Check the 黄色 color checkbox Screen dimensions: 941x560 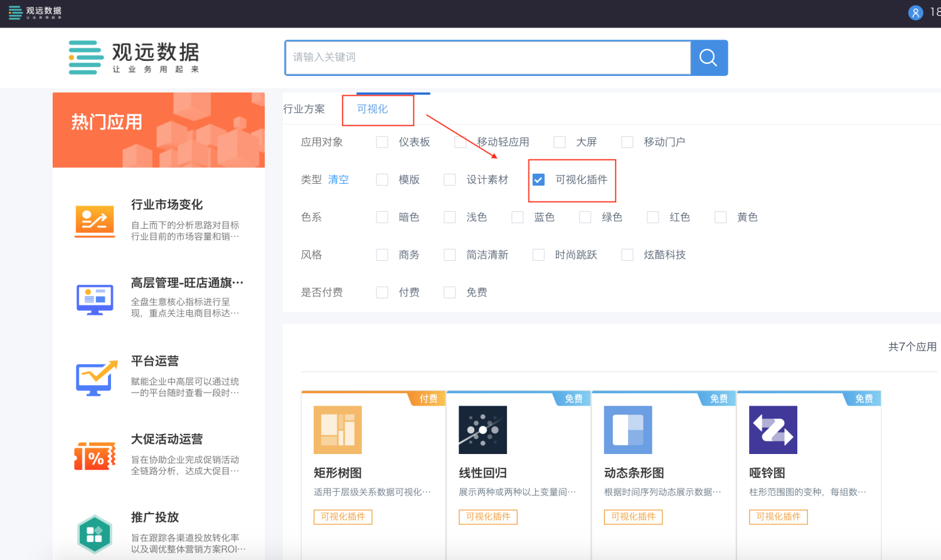point(721,218)
